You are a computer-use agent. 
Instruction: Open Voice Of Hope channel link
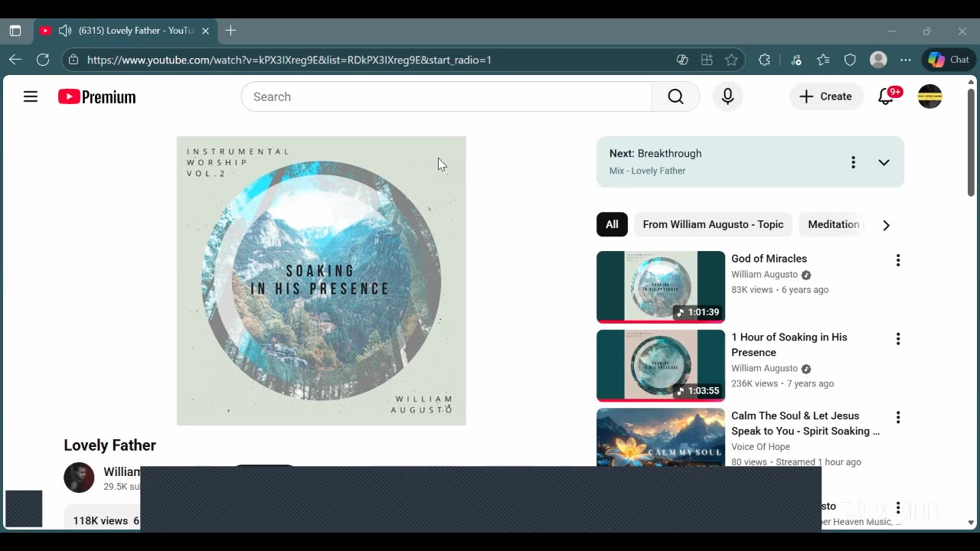pos(760,447)
